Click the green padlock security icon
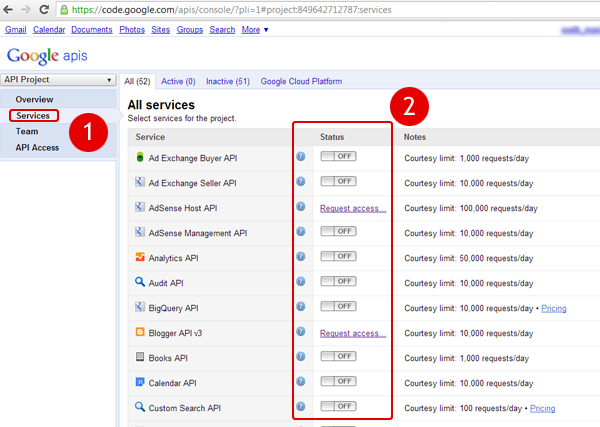The image size is (600, 427). click(x=64, y=10)
